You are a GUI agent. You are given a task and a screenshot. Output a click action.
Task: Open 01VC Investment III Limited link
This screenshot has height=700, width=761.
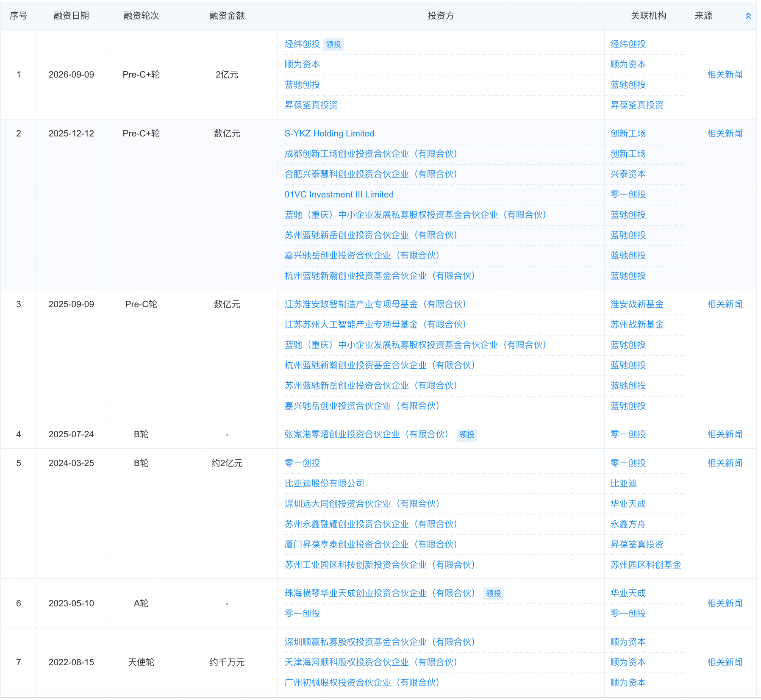coord(339,194)
